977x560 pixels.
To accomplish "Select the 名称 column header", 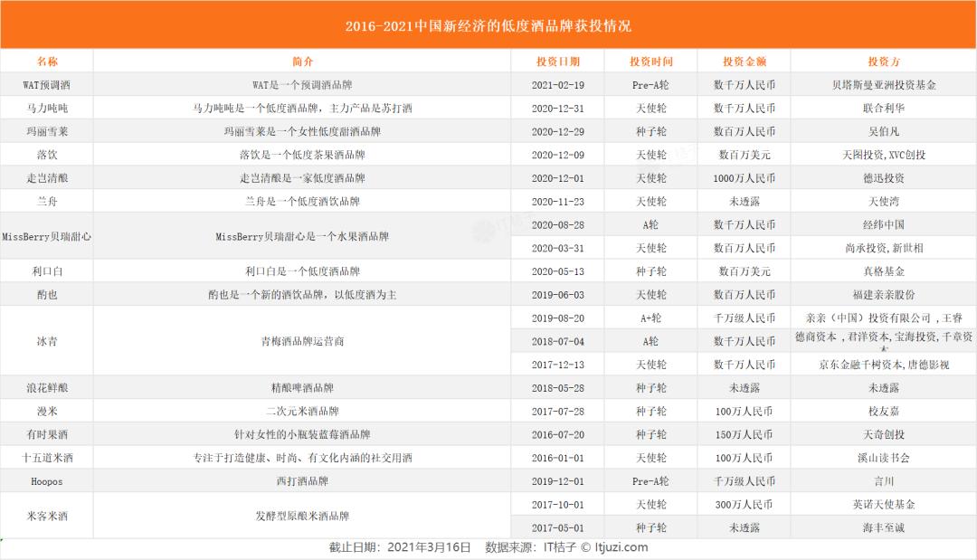I will (x=47, y=61).
